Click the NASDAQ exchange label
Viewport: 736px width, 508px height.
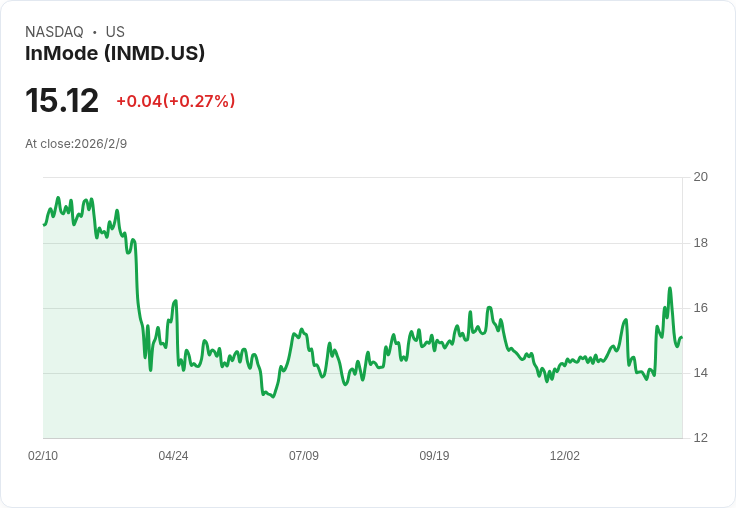[x=54, y=32]
